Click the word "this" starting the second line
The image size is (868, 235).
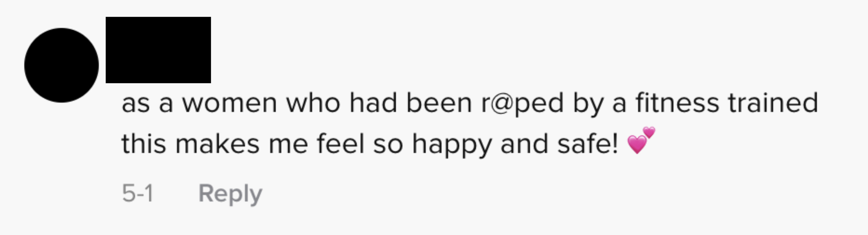pyautogui.click(x=144, y=144)
